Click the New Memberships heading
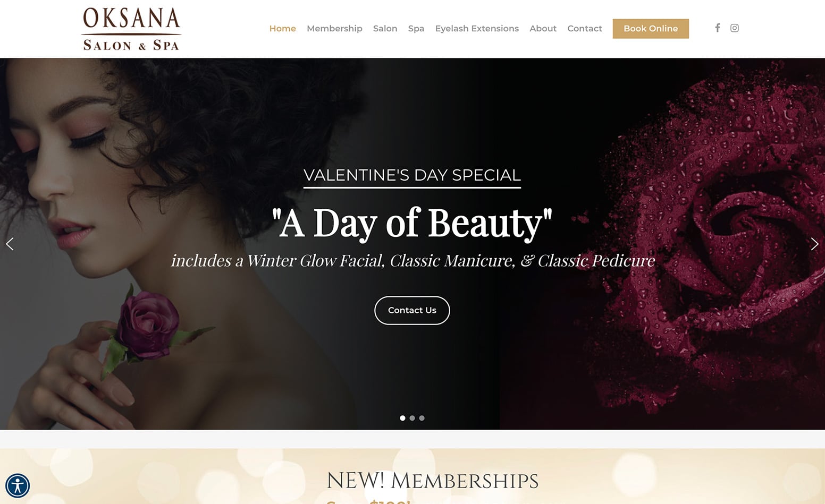Viewport: 825px width, 504px height. coord(432,481)
